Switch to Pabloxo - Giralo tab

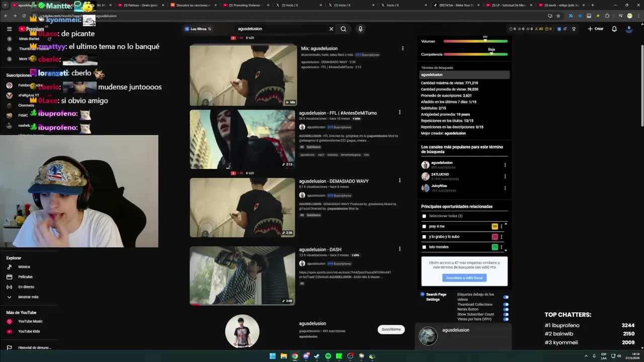coord(140,5)
